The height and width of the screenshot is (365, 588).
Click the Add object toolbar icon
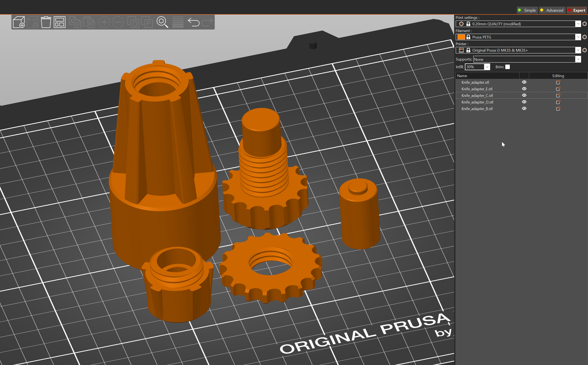point(18,22)
